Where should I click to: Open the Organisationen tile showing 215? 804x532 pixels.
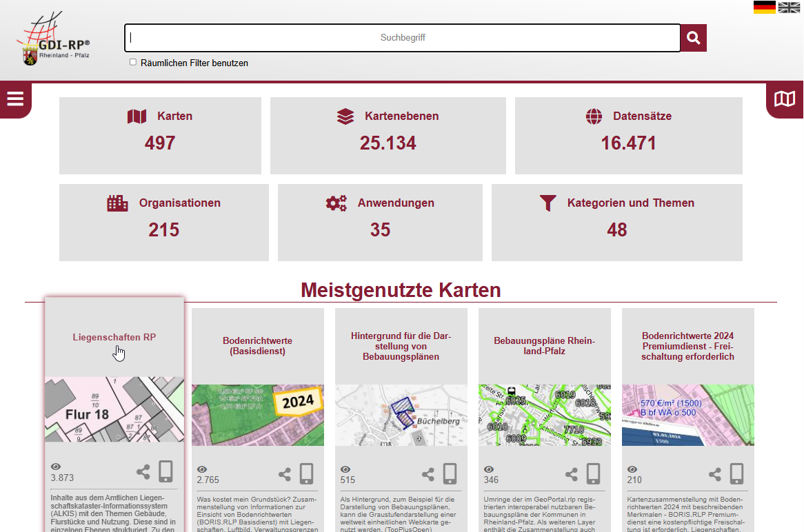point(163,222)
